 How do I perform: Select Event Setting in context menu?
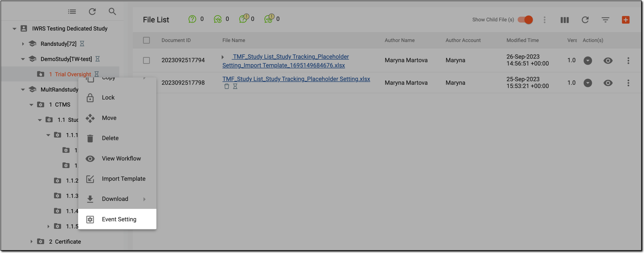point(117,219)
